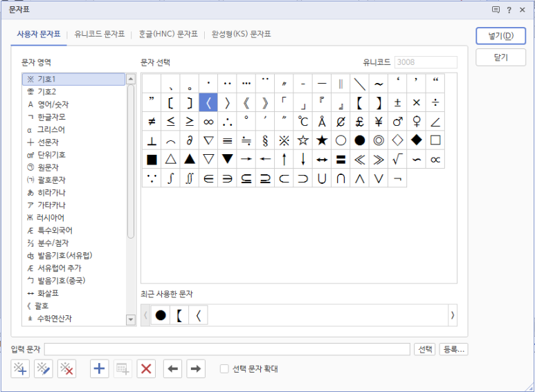535x392 pixels.
Task: Click the delete character area icon
Action: [x=66, y=368]
